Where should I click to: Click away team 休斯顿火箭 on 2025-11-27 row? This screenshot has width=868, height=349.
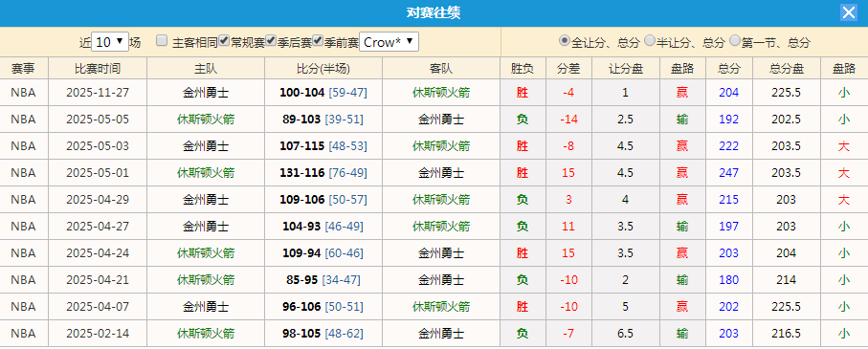pos(441,93)
